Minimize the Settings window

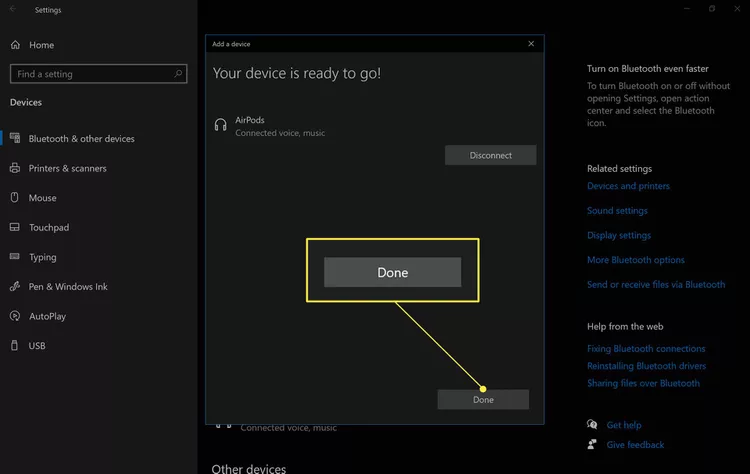(687, 9)
